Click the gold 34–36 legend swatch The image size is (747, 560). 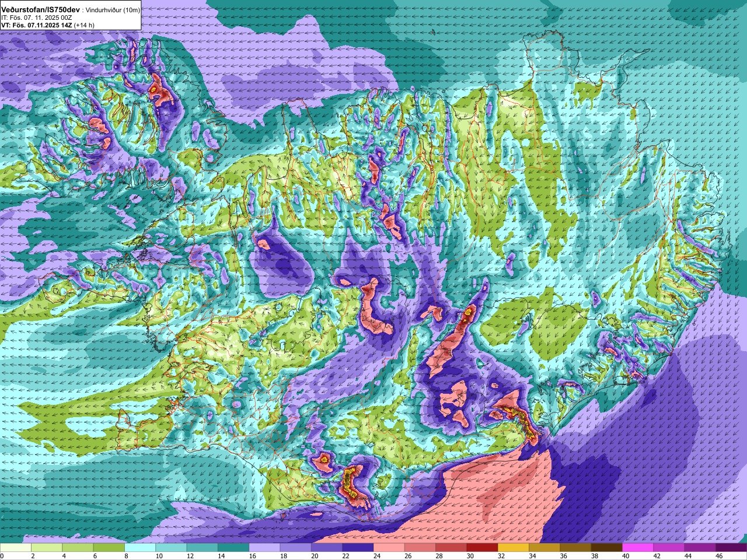click(x=545, y=548)
